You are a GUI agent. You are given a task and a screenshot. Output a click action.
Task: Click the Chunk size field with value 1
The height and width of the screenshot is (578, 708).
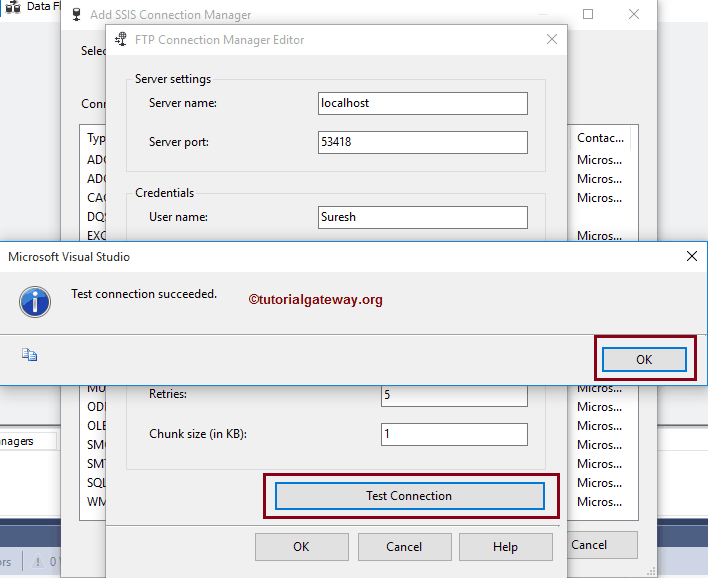(x=454, y=434)
